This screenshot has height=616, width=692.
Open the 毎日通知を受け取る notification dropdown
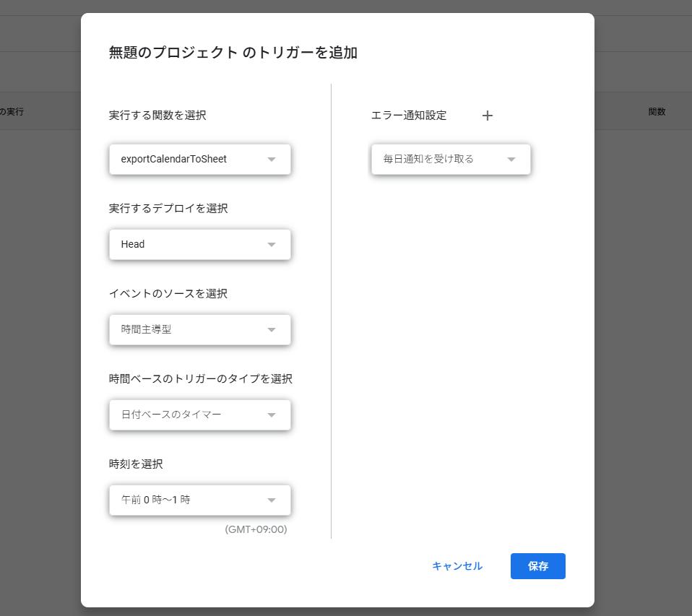point(441,159)
